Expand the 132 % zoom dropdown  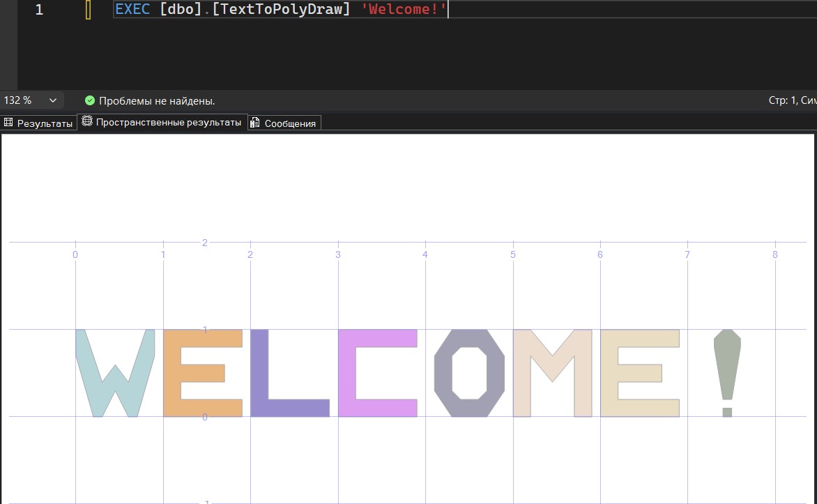click(x=53, y=100)
